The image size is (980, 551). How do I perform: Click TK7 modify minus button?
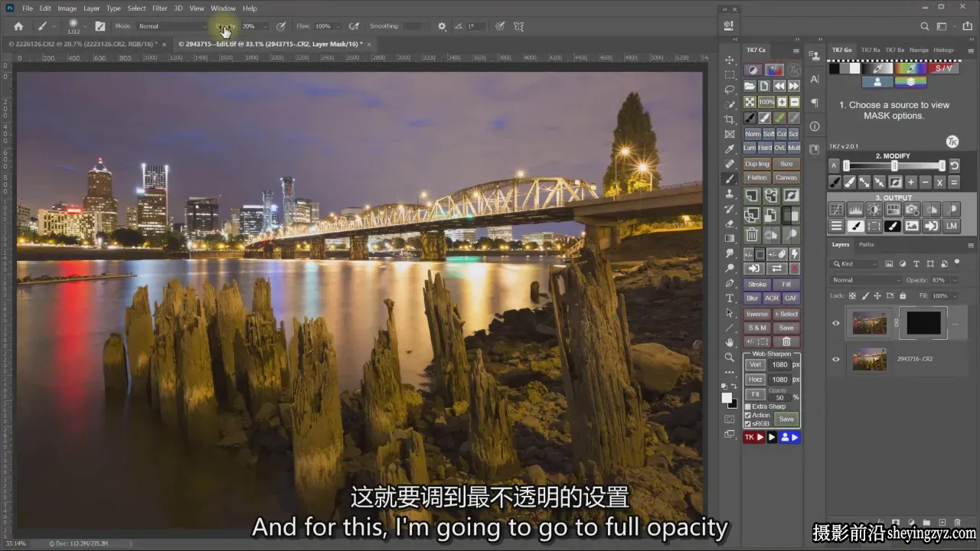point(926,182)
